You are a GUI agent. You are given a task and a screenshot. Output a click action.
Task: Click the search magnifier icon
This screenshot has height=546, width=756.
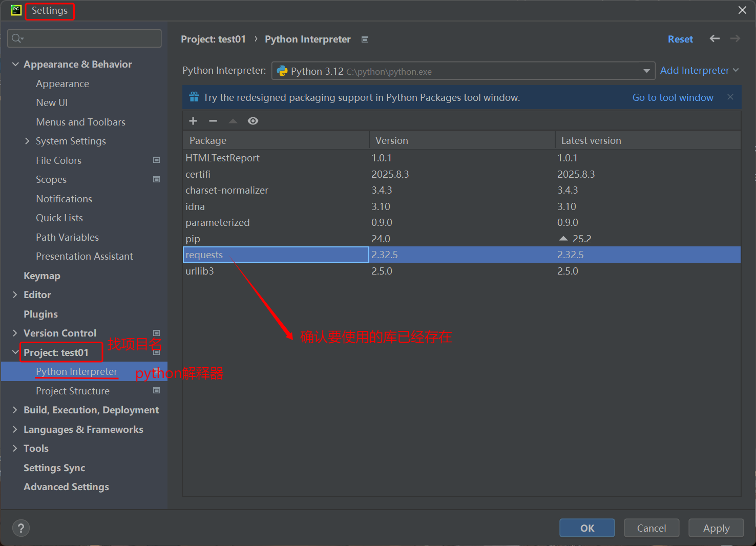click(17, 38)
